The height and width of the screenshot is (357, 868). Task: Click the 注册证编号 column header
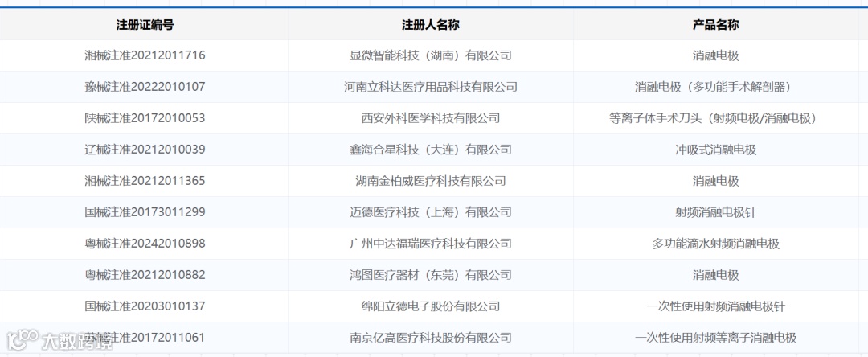[145, 25]
